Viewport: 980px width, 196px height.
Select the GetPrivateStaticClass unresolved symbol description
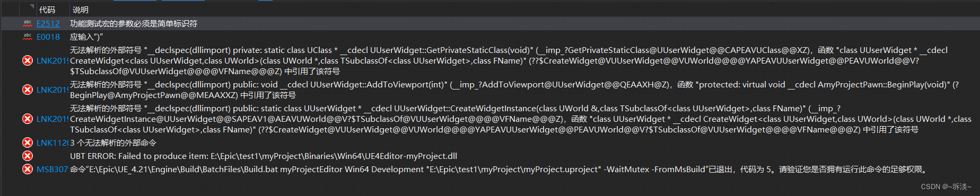click(509, 61)
